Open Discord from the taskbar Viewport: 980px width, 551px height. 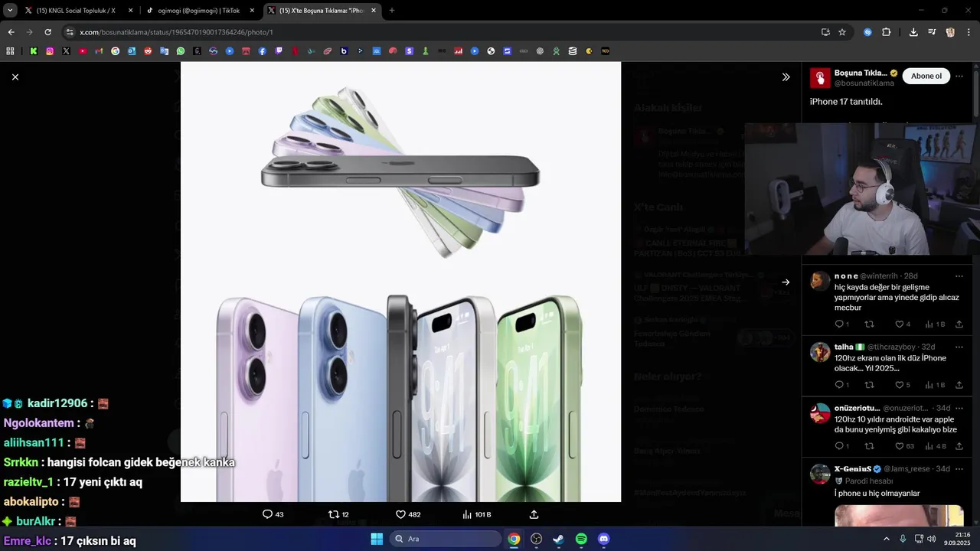click(x=603, y=539)
